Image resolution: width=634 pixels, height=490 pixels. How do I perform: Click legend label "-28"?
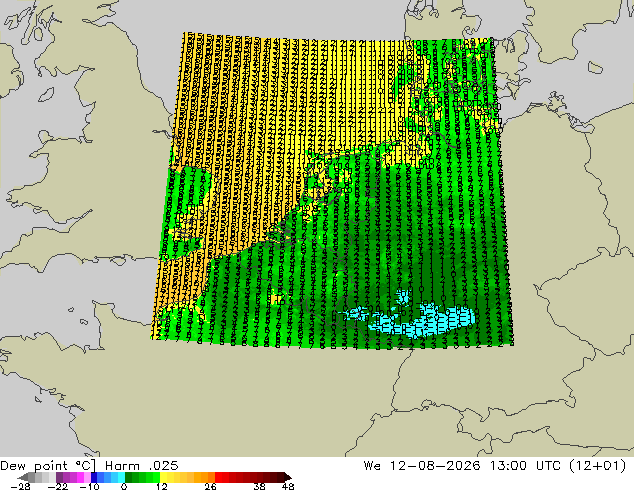tap(20, 486)
